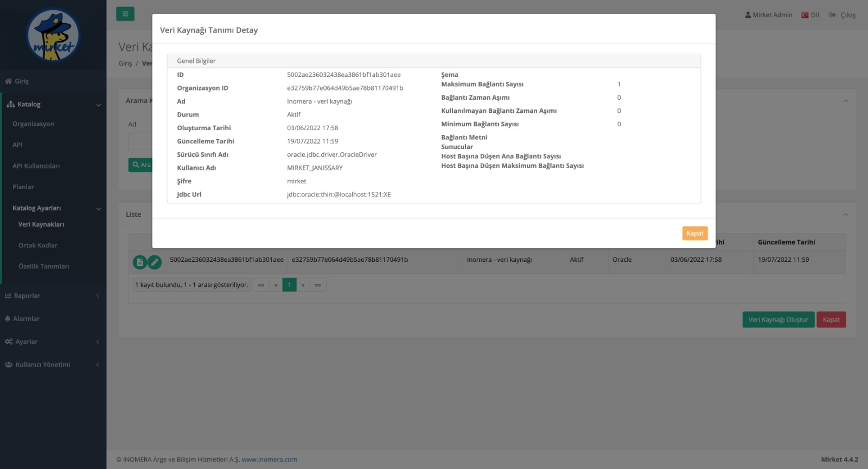Expand the Raporlar menu chevron
Image resolution: width=868 pixels, height=469 pixels.
(x=98, y=296)
